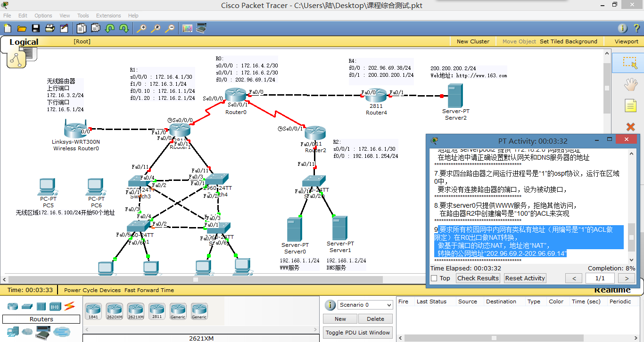Open the drawing palette icon
The height and width of the screenshot is (342, 644).
point(187,28)
